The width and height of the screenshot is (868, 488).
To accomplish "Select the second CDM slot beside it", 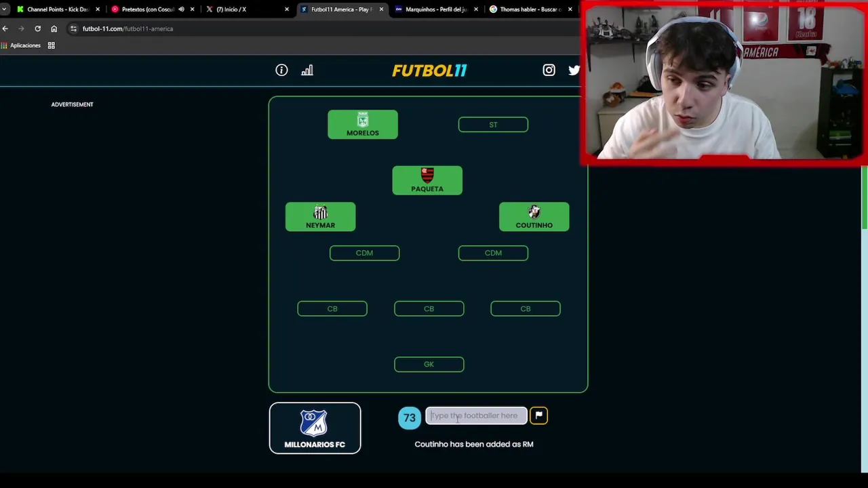I will tap(493, 253).
